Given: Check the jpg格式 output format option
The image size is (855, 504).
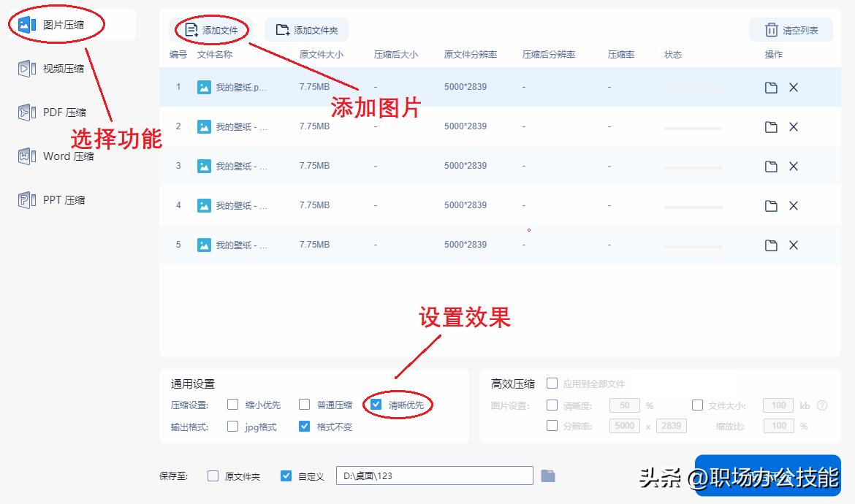Looking at the screenshot, I should pyautogui.click(x=232, y=426).
